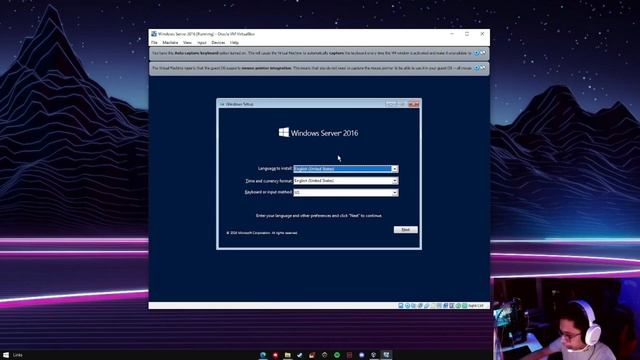Open File Explorer from taskbar
This screenshot has height=360, width=640.
pos(288,355)
